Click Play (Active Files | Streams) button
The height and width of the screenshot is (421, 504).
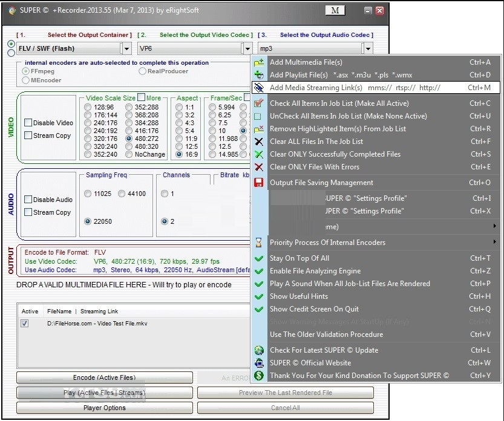tap(105, 393)
